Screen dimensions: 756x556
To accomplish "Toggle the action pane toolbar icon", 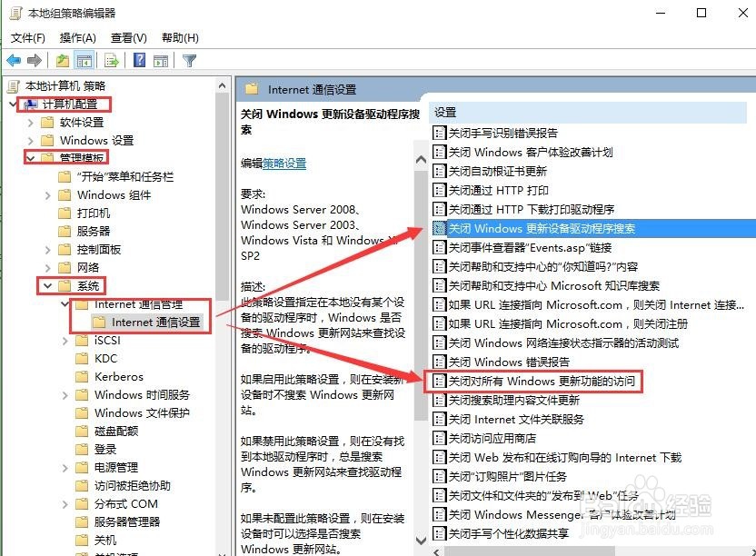I will [x=161, y=60].
